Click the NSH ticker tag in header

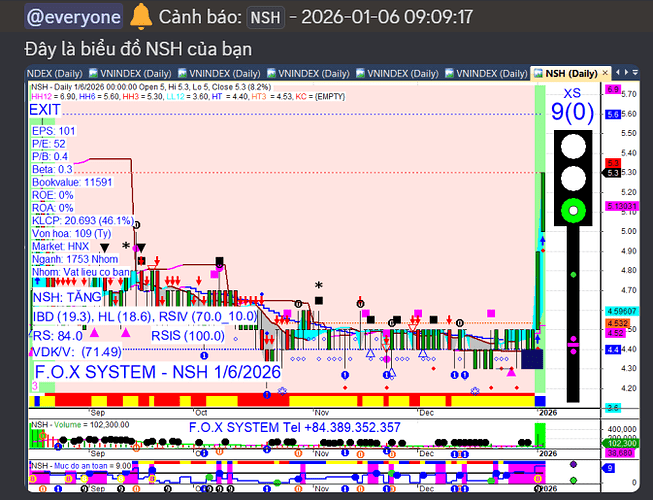[x=265, y=17]
